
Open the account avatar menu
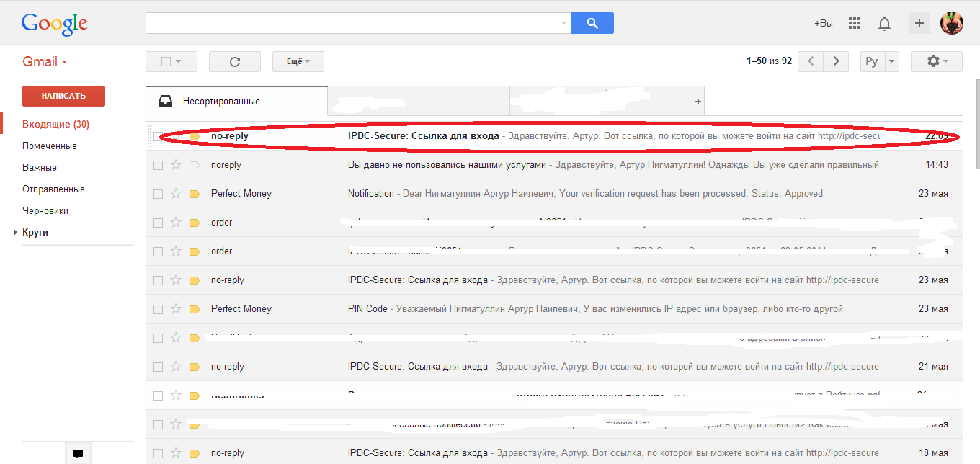952,23
